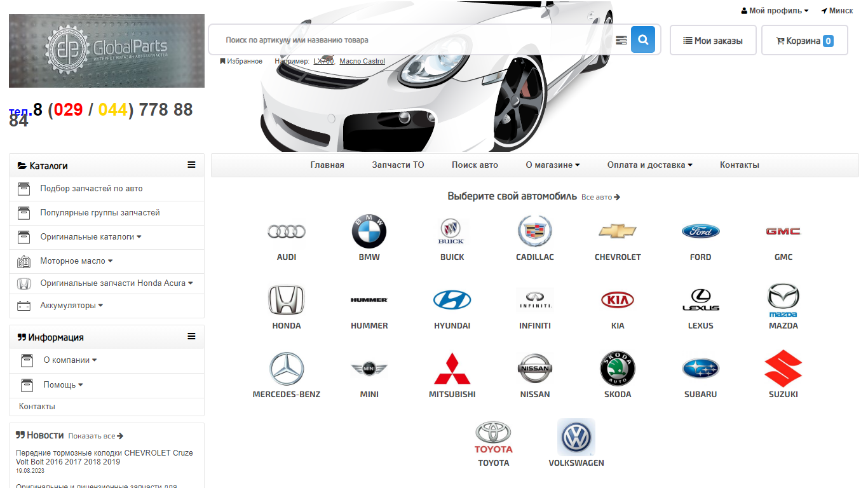Expand Оригинальные запчасти Honda Acura
The height and width of the screenshot is (488, 868).
tap(116, 283)
